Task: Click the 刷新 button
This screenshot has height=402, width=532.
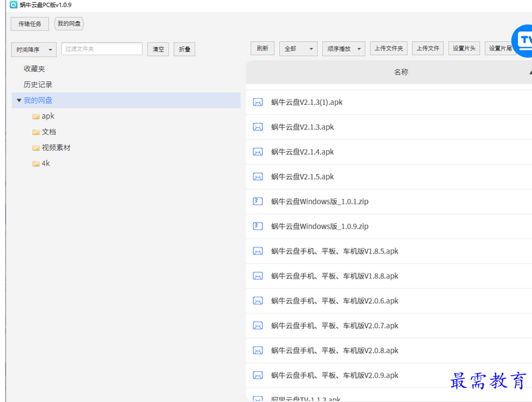Action: point(262,48)
